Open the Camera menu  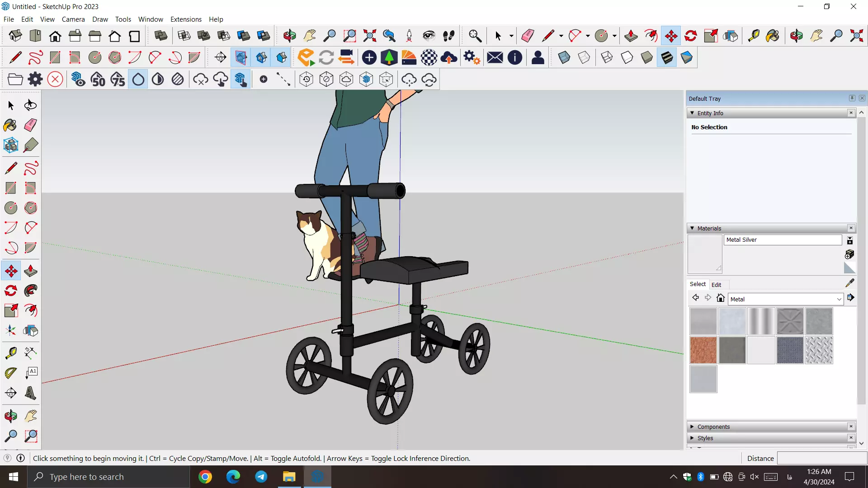coord(73,19)
